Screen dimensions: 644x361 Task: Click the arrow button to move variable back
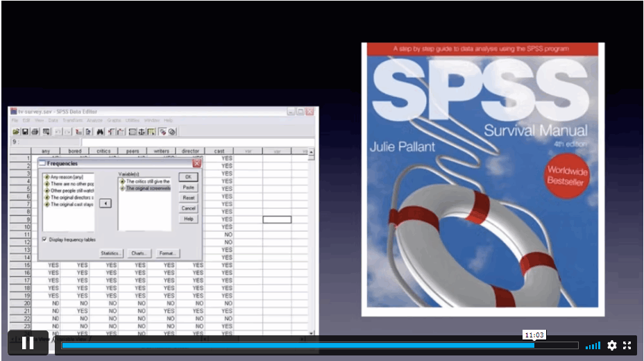point(105,203)
